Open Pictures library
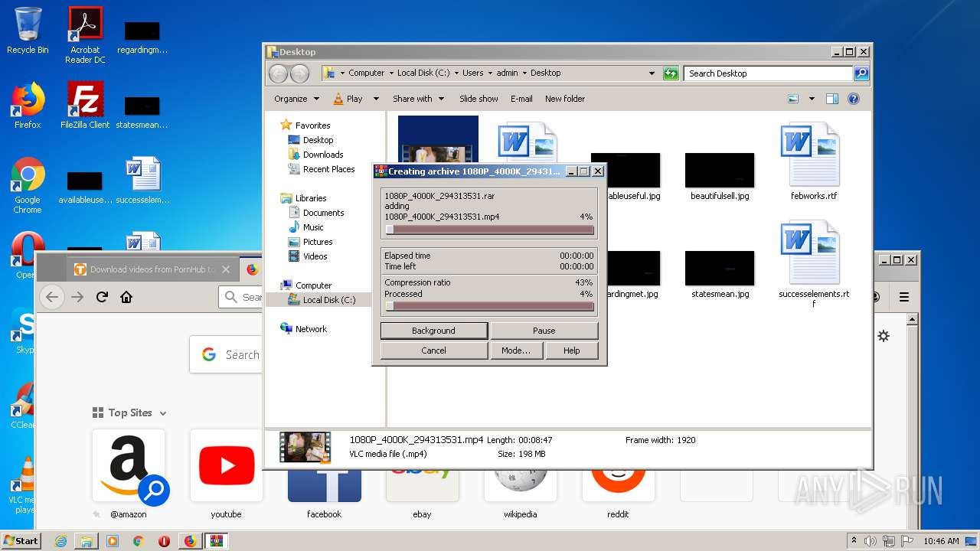 (x=318, y=242)
